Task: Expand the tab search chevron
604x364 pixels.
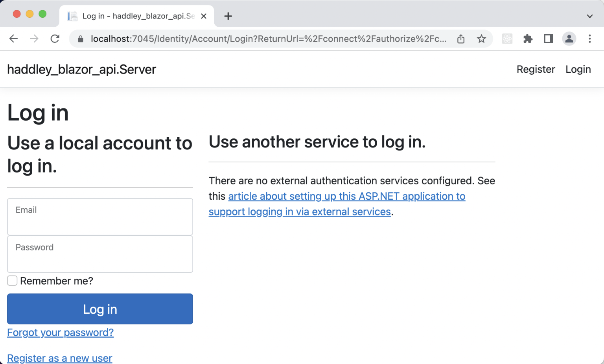Action: pyautogui.click(x=589, y=16)
